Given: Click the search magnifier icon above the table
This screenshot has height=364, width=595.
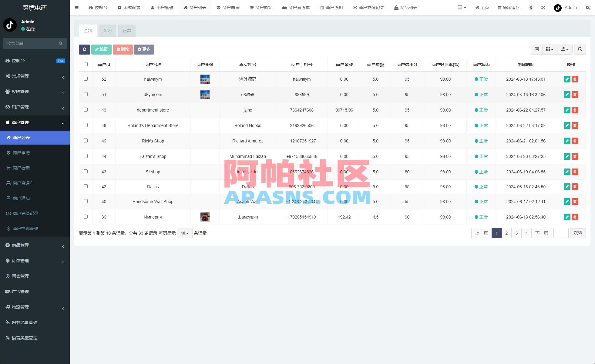Looking at the screenshot, I should [580, 49].
